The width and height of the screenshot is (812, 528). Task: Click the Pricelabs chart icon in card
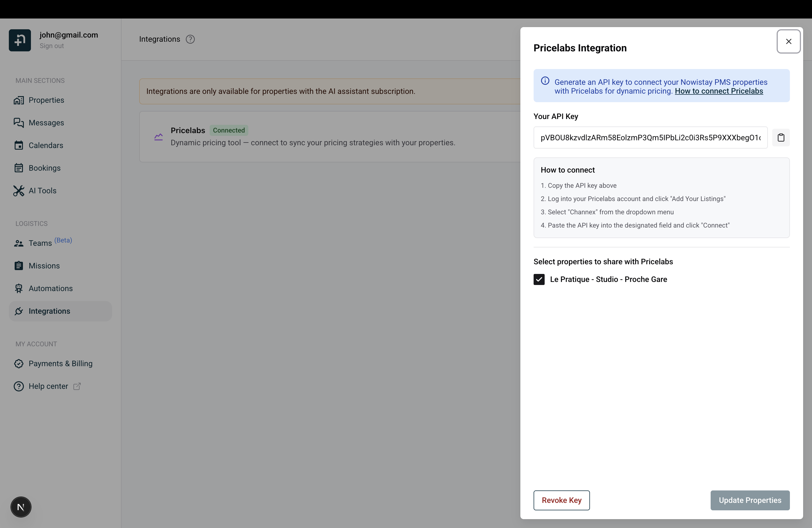tap(159, 137)
